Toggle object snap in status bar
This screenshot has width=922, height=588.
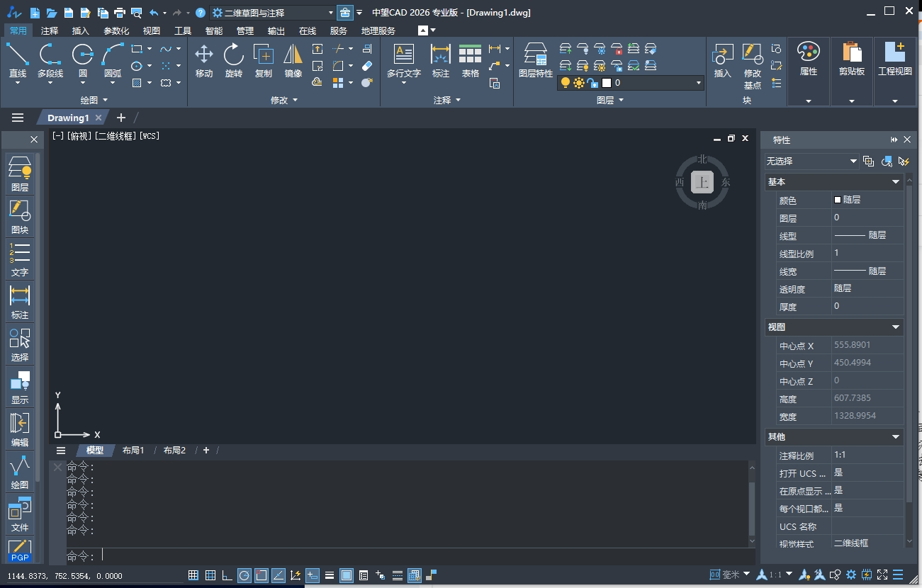coord(262,575)
